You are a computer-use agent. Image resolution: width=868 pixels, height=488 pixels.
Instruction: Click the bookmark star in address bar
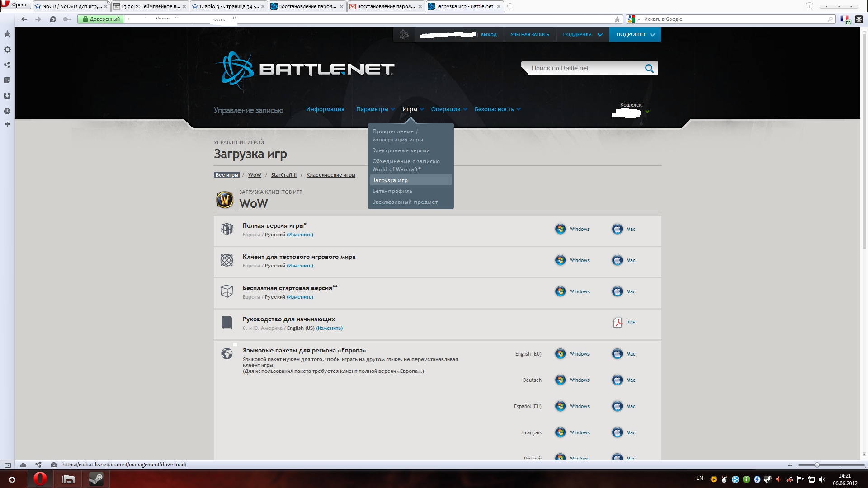click(x=617, y=19)
